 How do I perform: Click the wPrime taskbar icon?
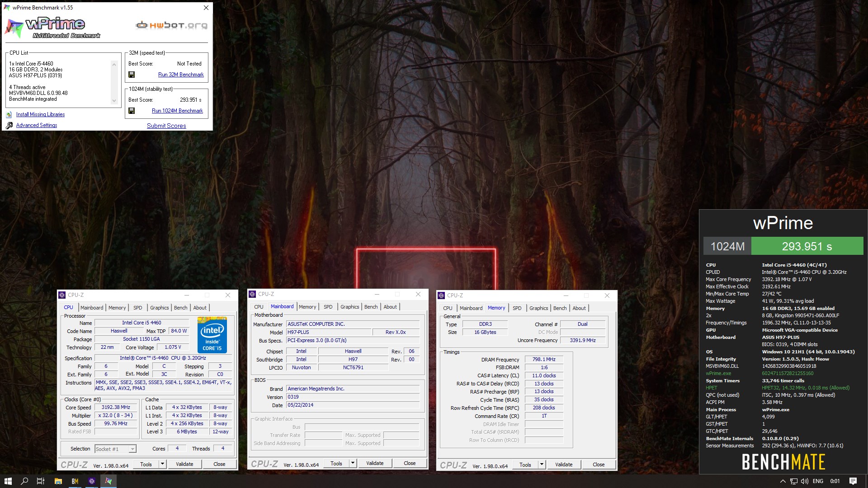pyautogui.click(x=108, y=481)
